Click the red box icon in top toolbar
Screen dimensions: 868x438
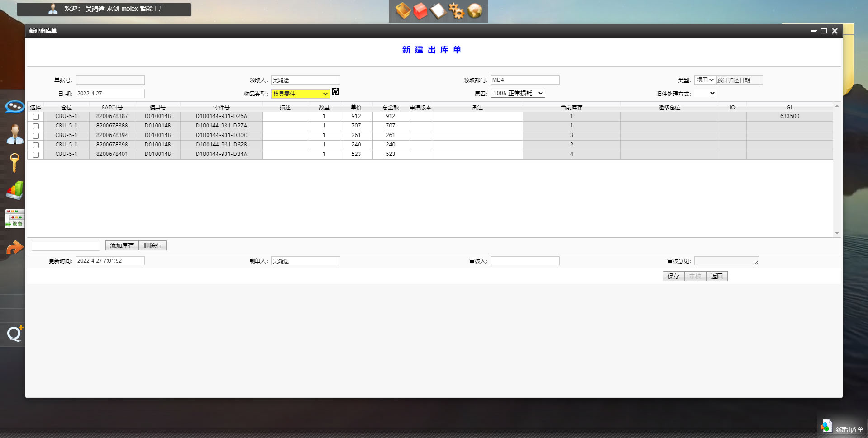(420, 11)
